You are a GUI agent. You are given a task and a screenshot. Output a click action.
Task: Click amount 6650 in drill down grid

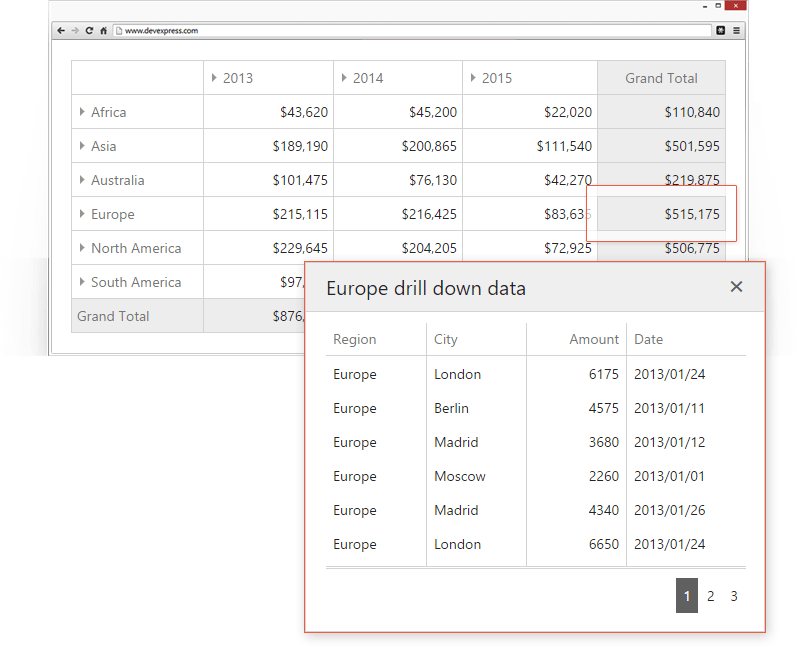tap(576, 544)
